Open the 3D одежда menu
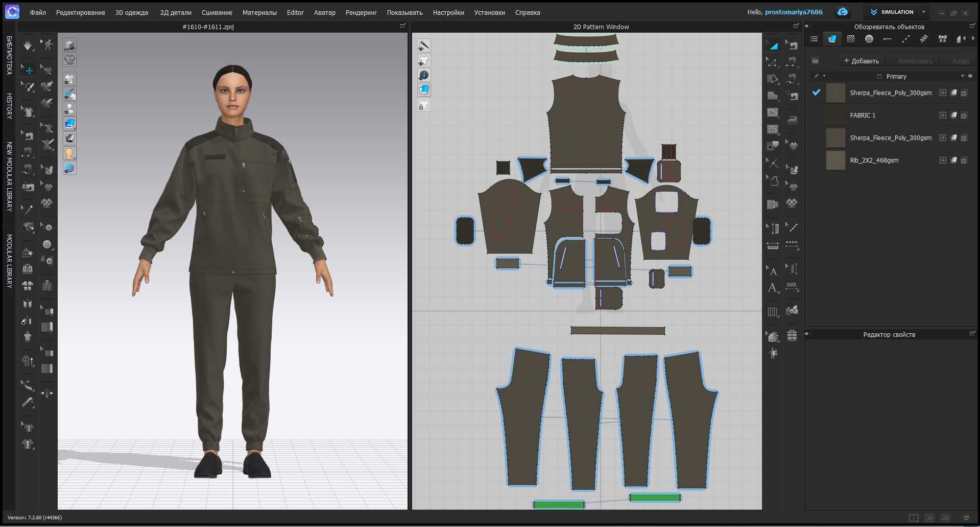Image resolution: width=980 pixels, height=527 pixels. [x=132, y=12]
